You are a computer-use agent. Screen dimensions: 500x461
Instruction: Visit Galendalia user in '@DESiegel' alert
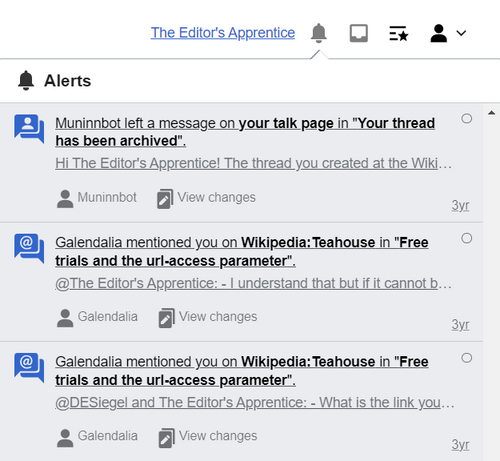click(108, 436)
